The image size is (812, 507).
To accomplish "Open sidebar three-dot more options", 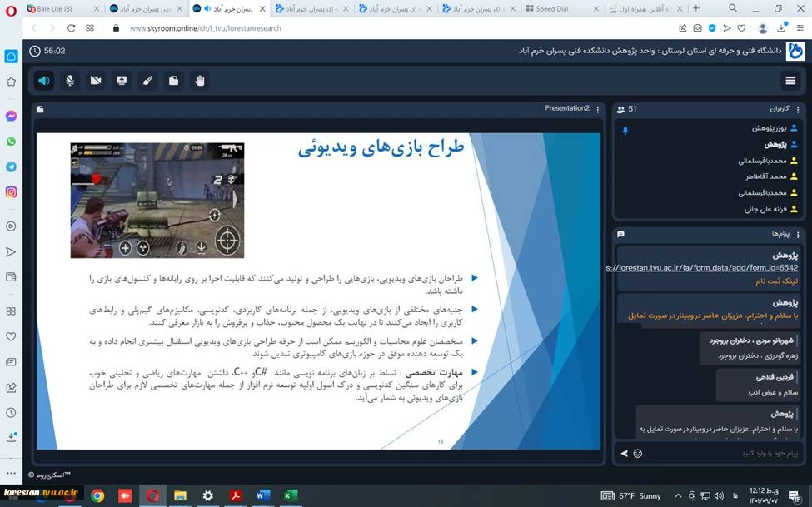I will (11, 473).
